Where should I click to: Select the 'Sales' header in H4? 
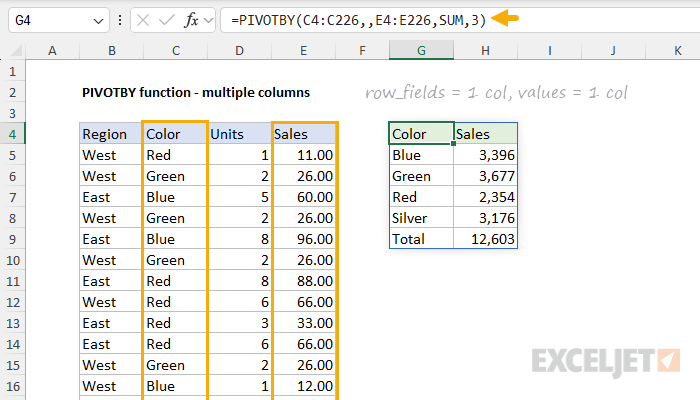point(485,134)
